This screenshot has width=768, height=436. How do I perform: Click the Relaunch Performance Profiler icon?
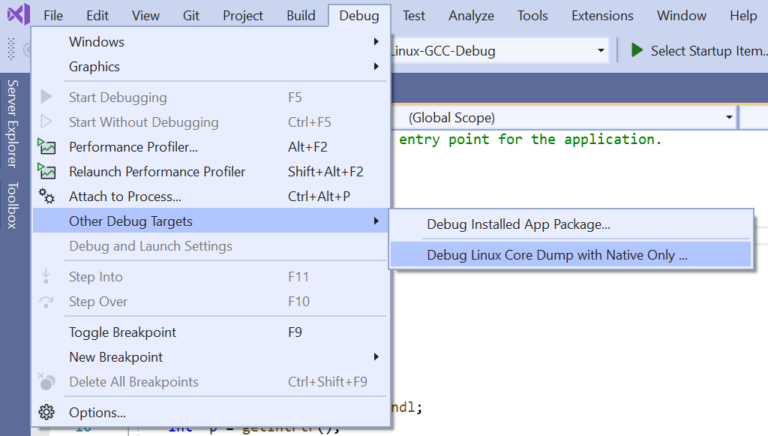pyautogui.click(x=46, y=172)
